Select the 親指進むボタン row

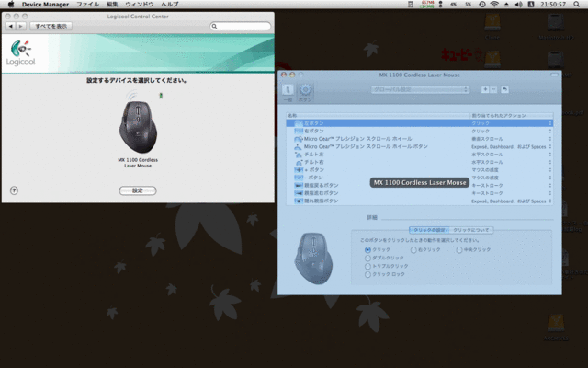(x=419, y=193)
